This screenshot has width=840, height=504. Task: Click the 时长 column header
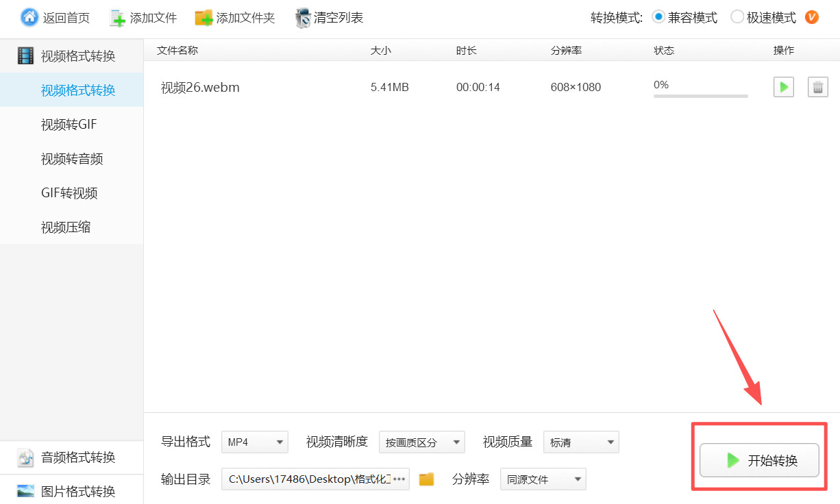tap(467, 50)
